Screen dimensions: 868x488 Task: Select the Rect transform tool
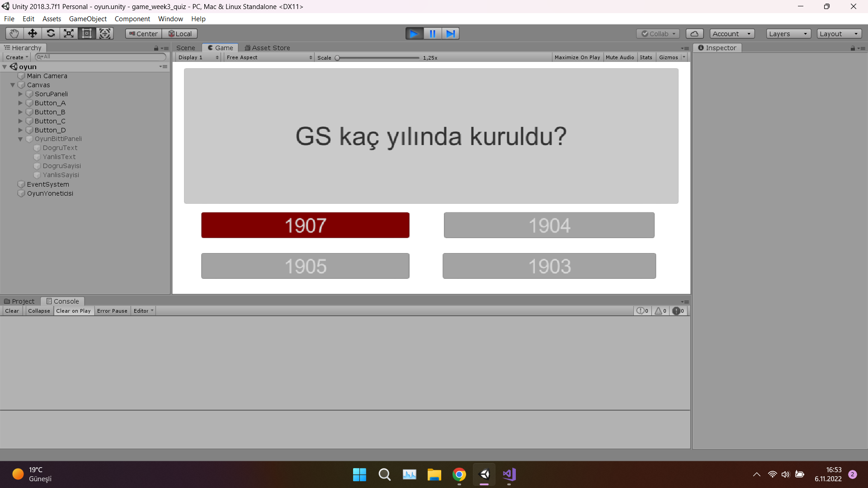[86, 33]
